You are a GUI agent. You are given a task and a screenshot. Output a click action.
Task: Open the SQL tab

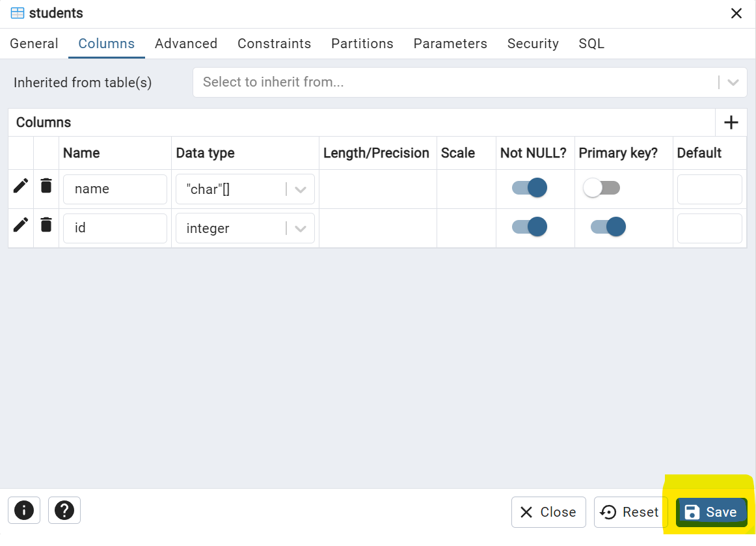pos(591,44)
